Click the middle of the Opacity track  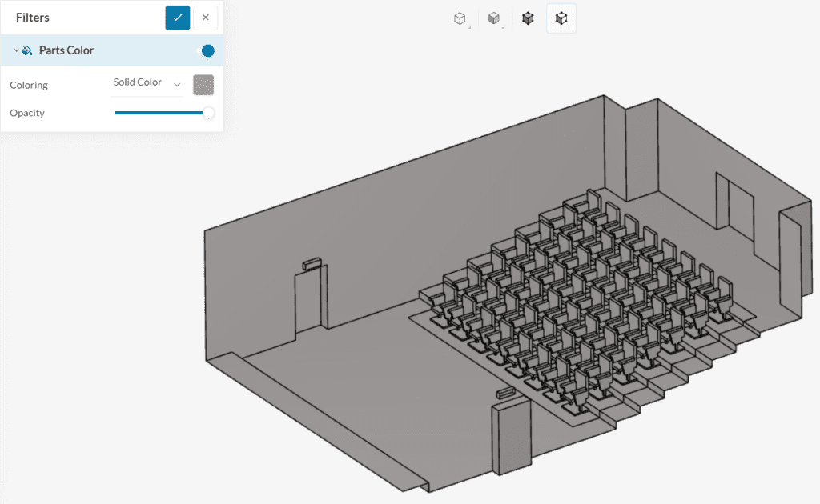coord(160,113)
